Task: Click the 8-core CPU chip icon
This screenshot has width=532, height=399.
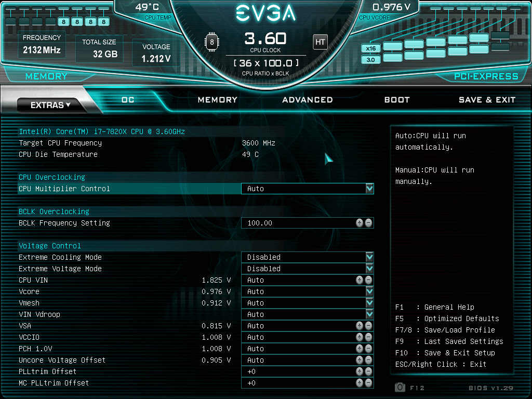Action: [x=212, y=42]
